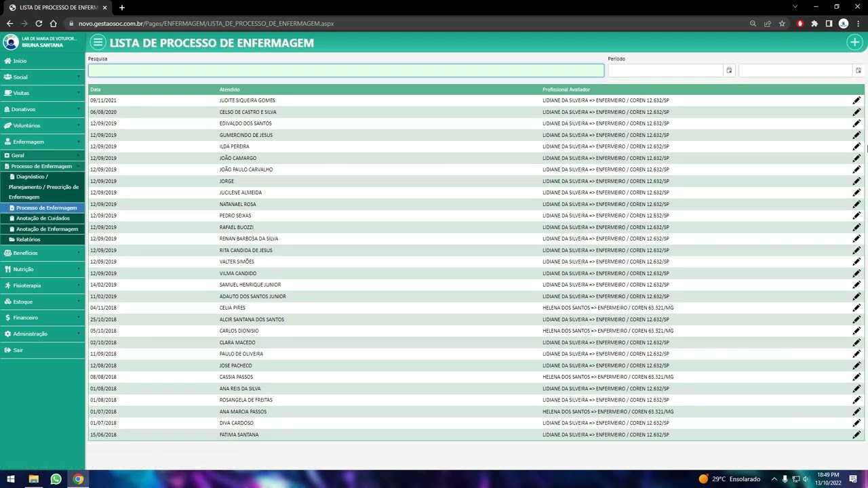Expand the Donativos sidebar section
Image resolution: width=868 pixels, height=488 pixels.
tap(24, 109)
